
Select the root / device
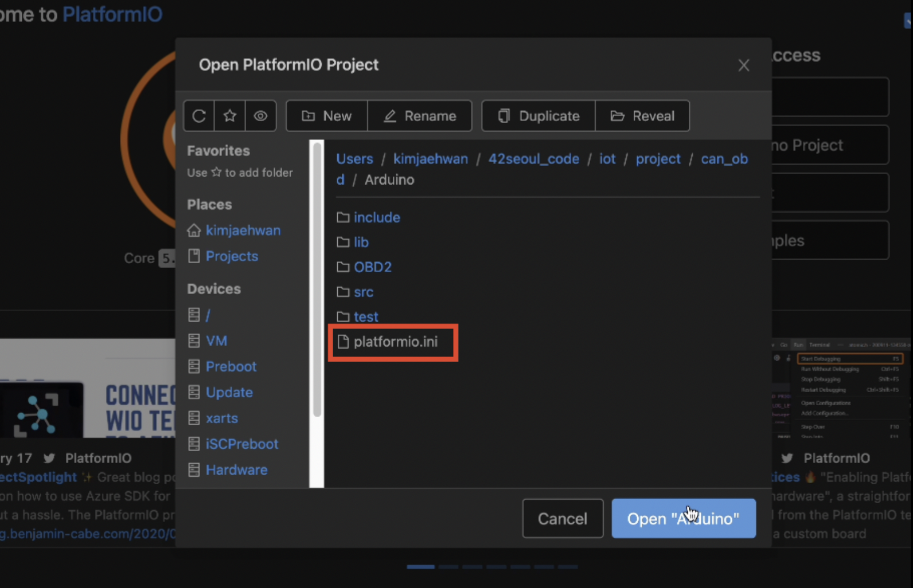[x=208, y=315]
